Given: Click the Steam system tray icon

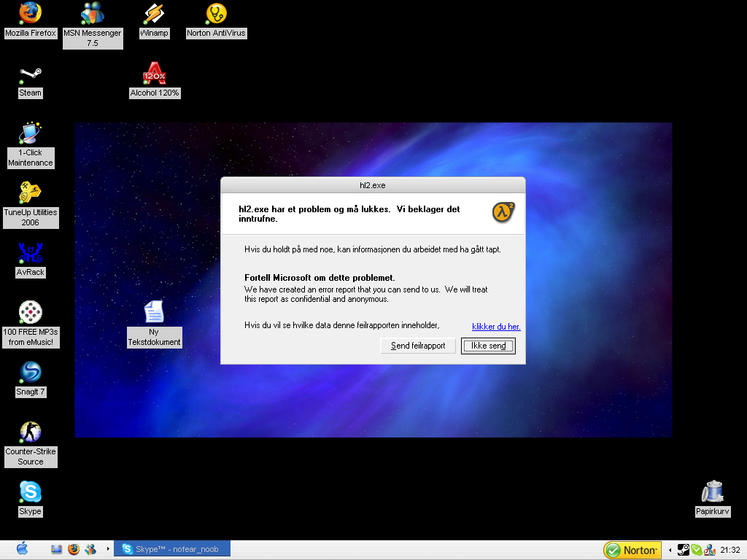Looking at the screenshot, I should point(683,550).
